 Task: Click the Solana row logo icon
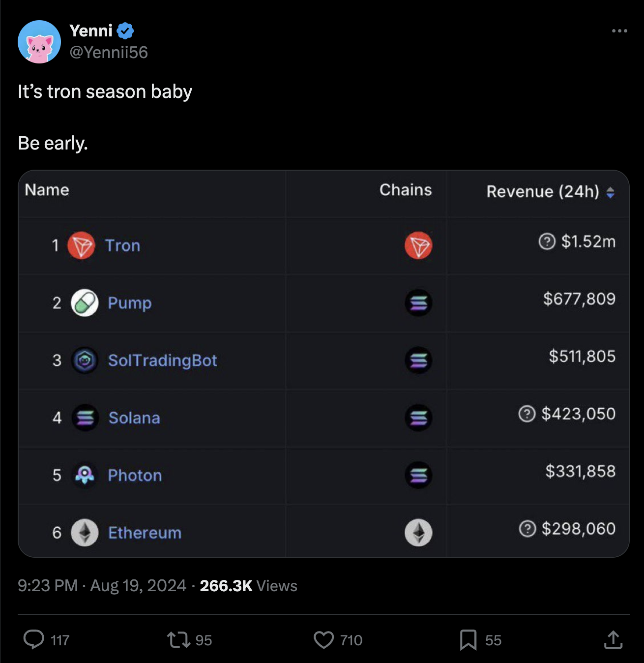tap(85, 418)
